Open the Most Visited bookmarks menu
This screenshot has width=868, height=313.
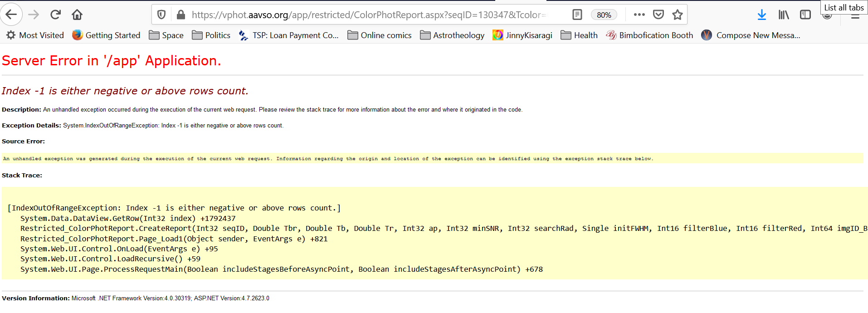[35, 35]
